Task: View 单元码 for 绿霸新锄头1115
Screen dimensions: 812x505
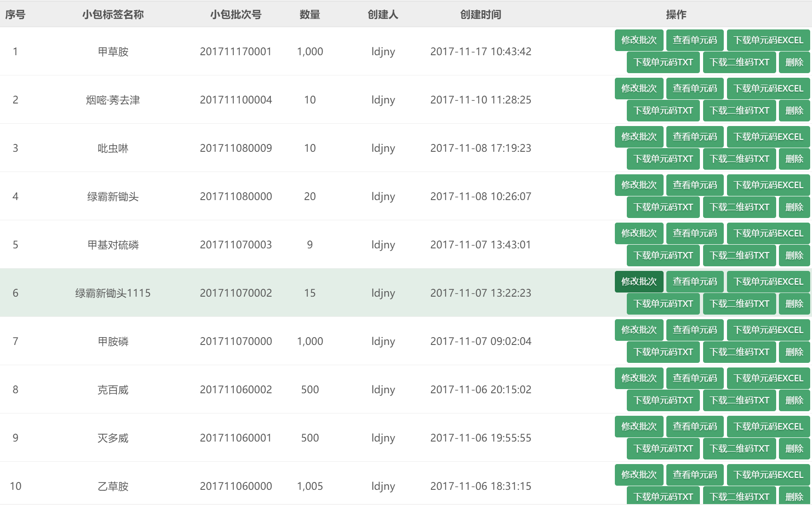Action: (x=695, y=281)
